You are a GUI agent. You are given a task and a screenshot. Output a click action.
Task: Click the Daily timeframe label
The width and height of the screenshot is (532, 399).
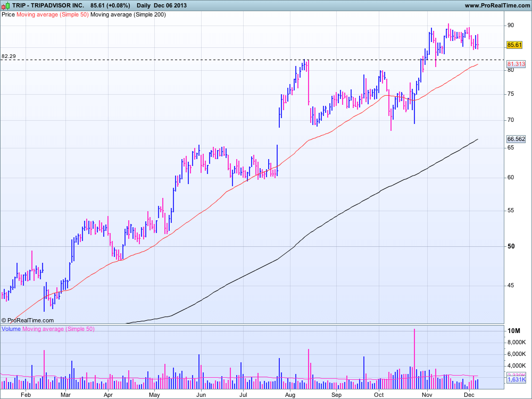(x=144, y=5)
